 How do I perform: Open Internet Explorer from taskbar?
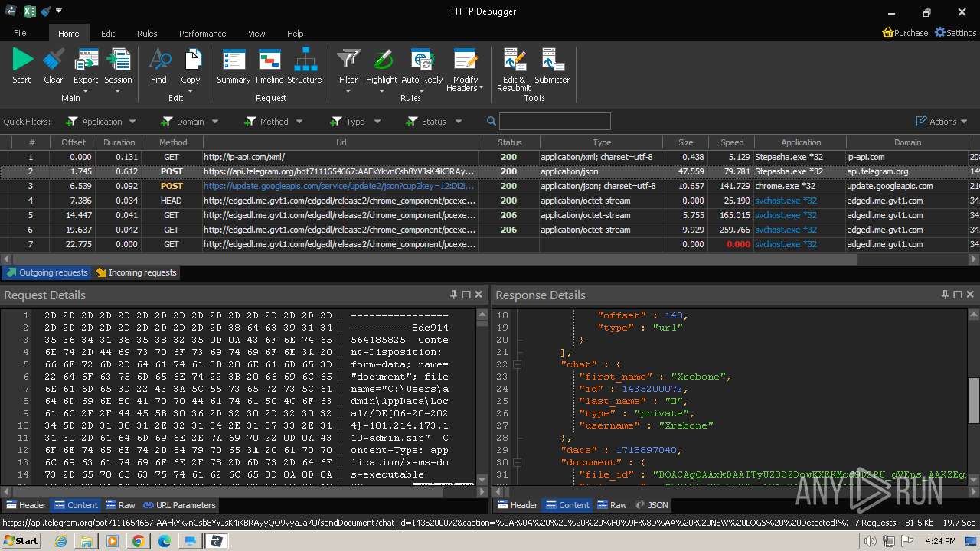(60, 541)
